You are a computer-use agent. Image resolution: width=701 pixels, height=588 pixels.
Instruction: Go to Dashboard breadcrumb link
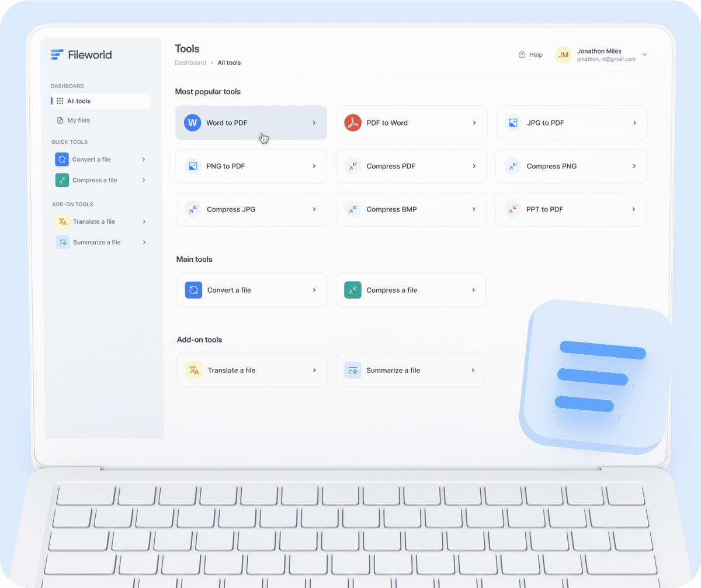(x=190, y=63)
